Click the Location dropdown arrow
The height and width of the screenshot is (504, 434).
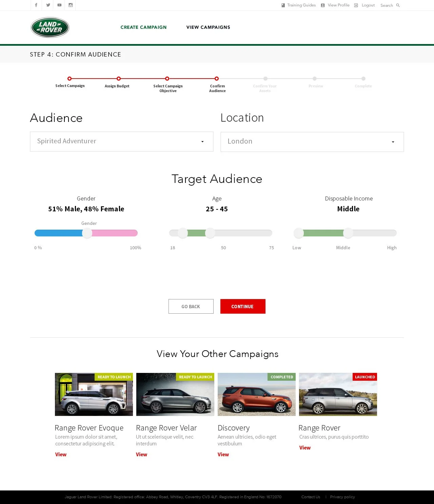393,142
